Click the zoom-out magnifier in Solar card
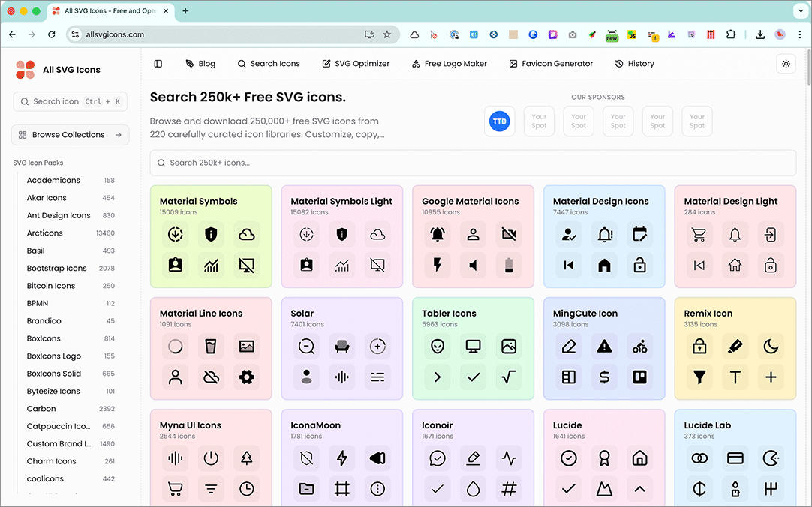812x507 pixels. [306, 346]
